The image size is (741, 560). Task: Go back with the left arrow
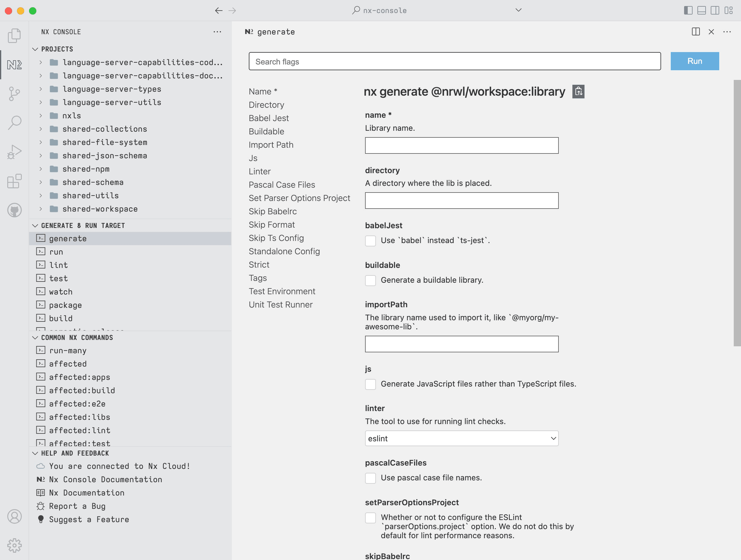click(x=219, y=11)
